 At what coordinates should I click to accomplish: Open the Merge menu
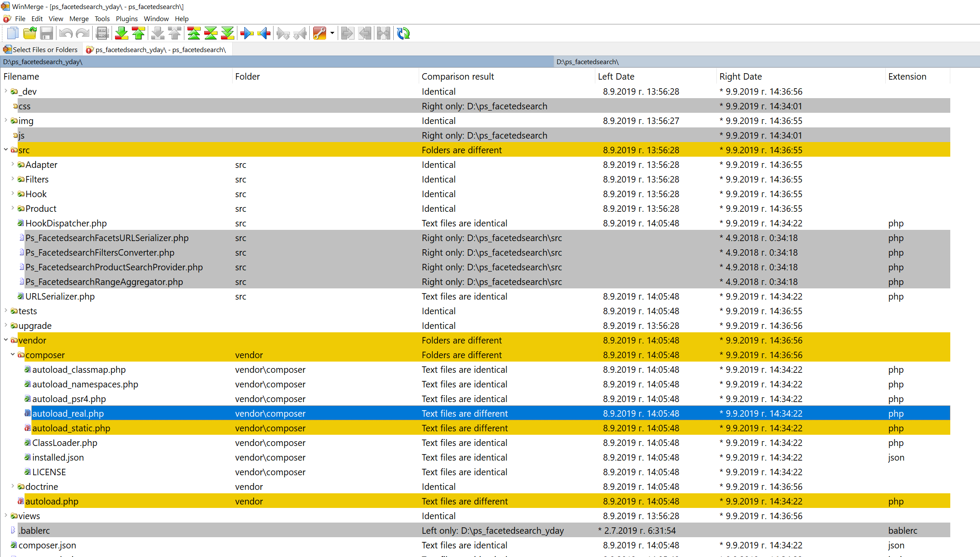(79, 19)
